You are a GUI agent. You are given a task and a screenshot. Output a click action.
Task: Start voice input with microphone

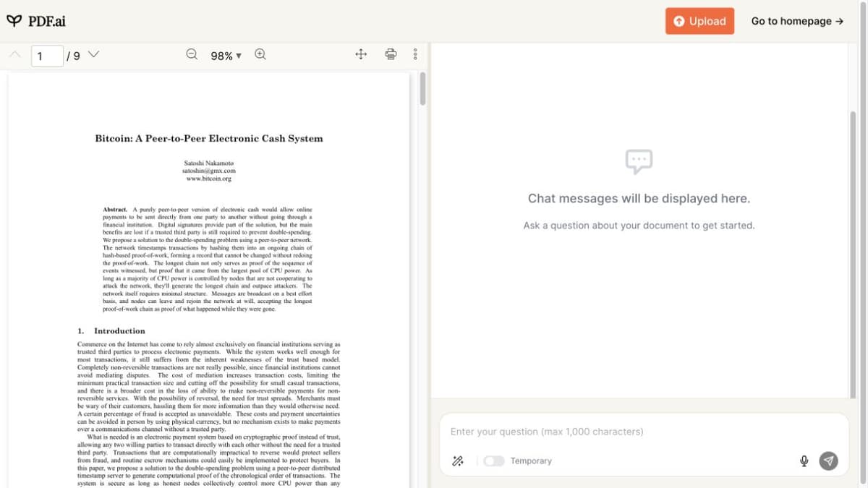(x=804, y=461)
